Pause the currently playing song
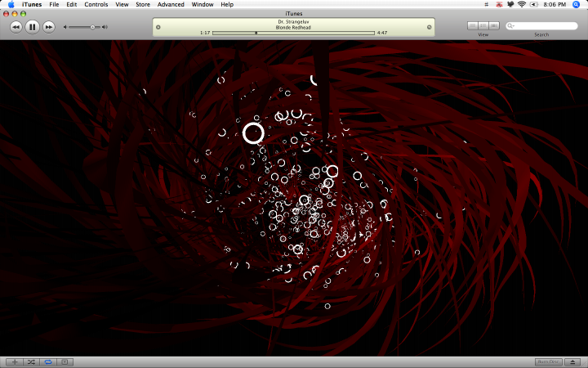The height and width of the screenshot is (368, 588). pos(32,27)
